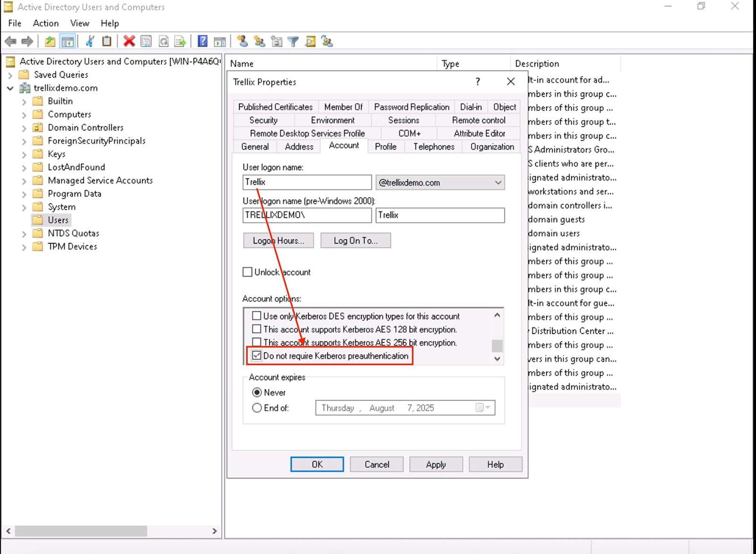Select the End of expiry radio button
Viewport: 756px width, 554px height.
[x=257, y=408]
